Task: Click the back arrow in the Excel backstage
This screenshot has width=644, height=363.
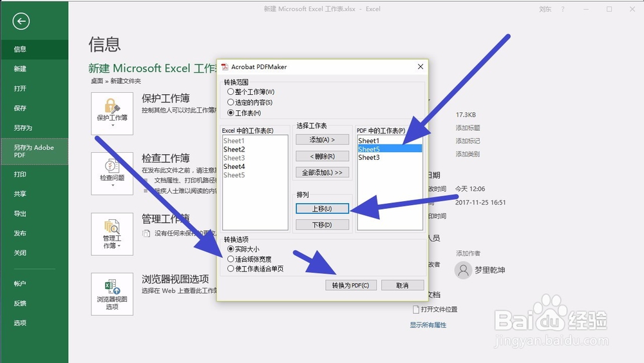Action: coord(21,21)
